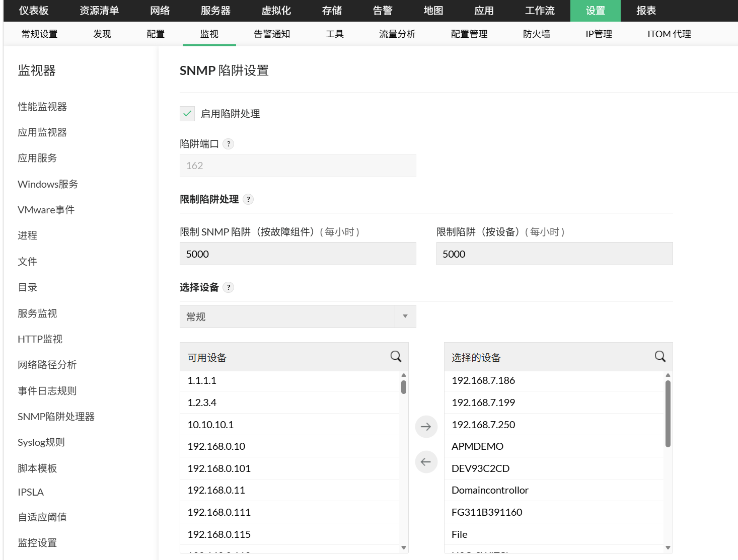Open the 网络 top menu
This screenshot has height=560, width=738.
[160, 11]
